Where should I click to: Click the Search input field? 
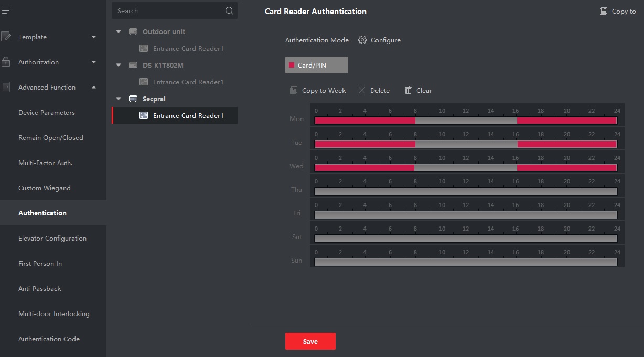coord(168,11)
